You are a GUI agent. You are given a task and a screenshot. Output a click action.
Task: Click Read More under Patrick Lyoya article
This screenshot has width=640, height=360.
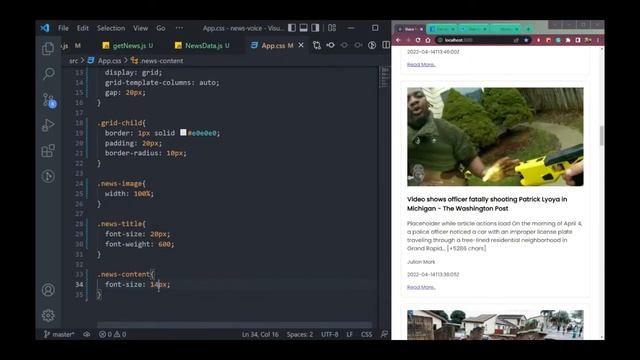pos(421,287)
